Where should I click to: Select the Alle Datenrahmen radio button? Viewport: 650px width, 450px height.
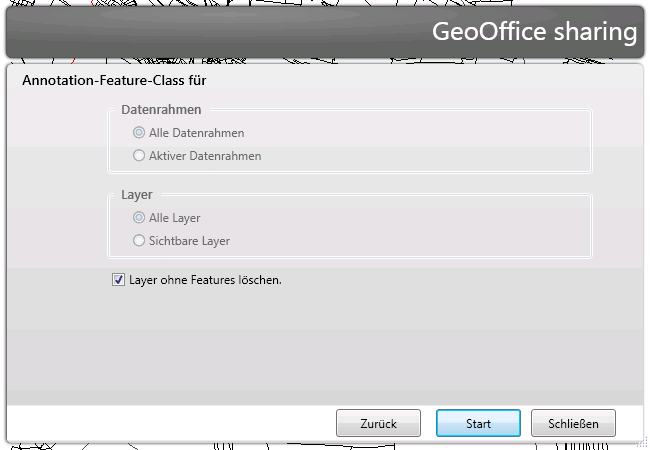coord(139,132)
